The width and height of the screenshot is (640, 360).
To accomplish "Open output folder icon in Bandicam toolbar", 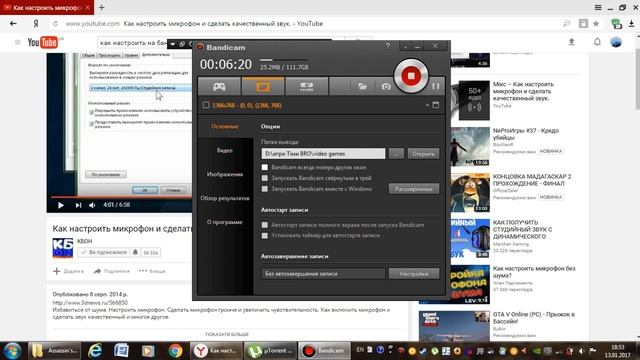I will coord(362,87).
